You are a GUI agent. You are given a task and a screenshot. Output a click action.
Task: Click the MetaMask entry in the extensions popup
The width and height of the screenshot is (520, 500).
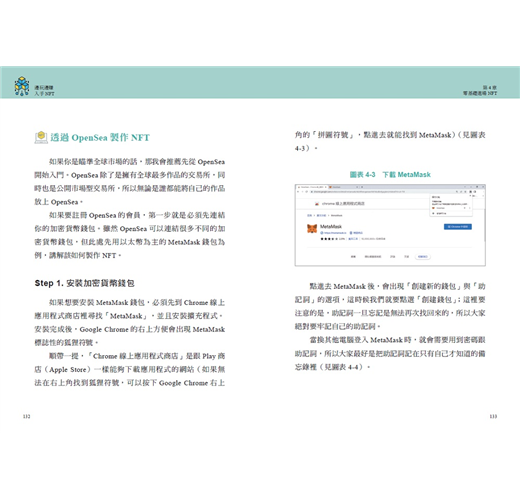(450, 208)
